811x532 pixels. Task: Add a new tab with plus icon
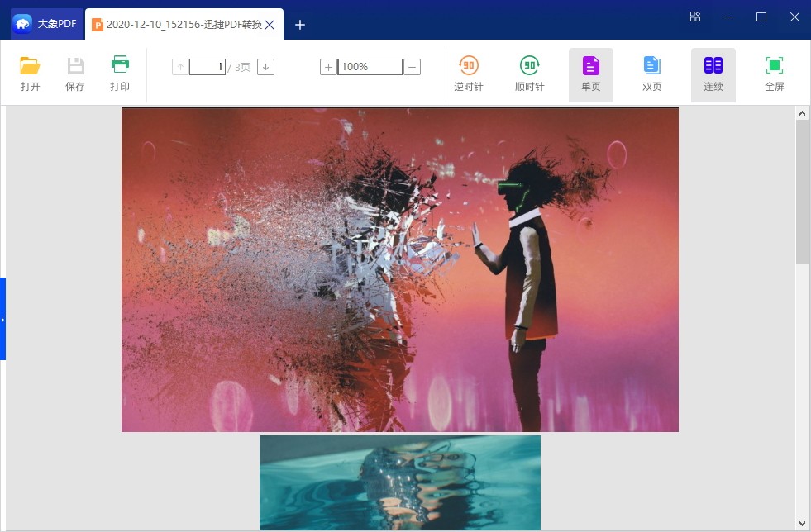pyautogui.click(x=300, y=25)
